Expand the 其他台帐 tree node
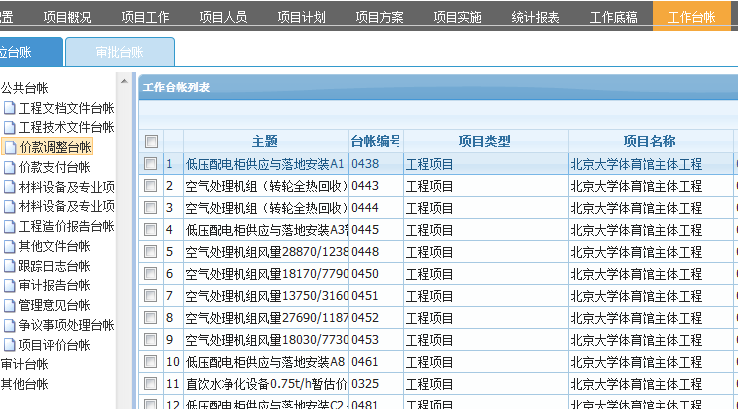This screenshot has width=738, height=409. click(x=24, y=384)
